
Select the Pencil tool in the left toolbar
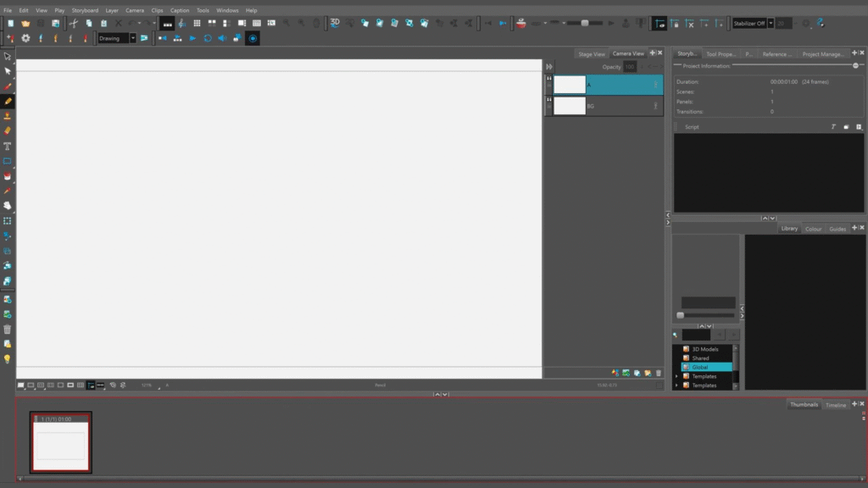(x=8, y=101)
